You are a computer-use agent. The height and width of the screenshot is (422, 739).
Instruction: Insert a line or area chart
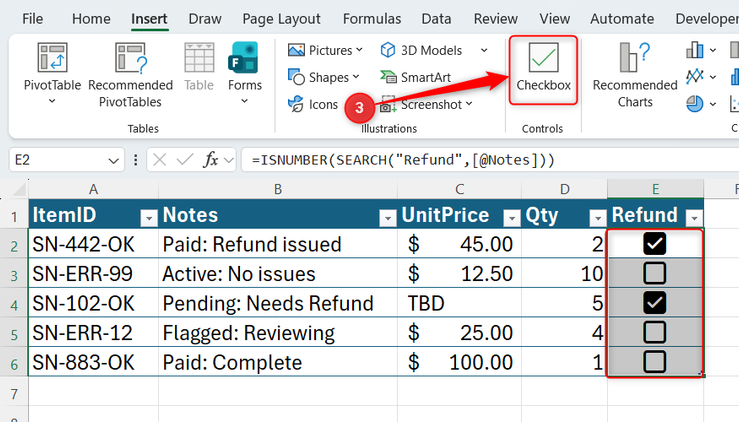coord(695,76)
